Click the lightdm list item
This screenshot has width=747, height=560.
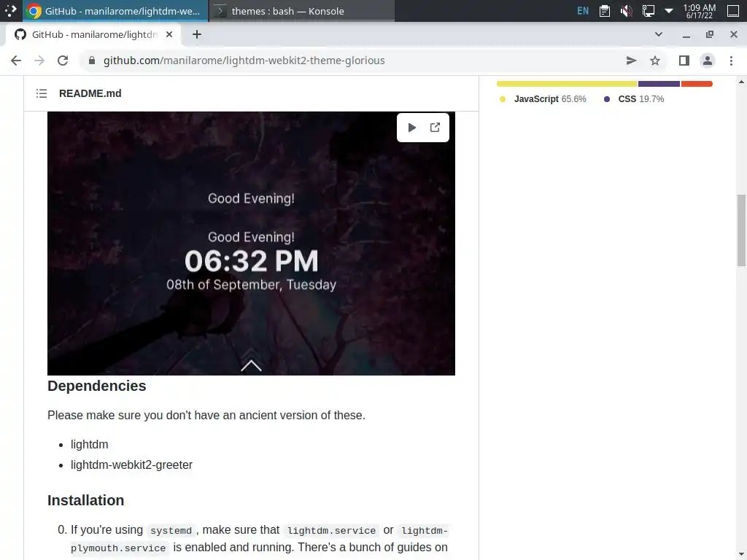[90, 444]
